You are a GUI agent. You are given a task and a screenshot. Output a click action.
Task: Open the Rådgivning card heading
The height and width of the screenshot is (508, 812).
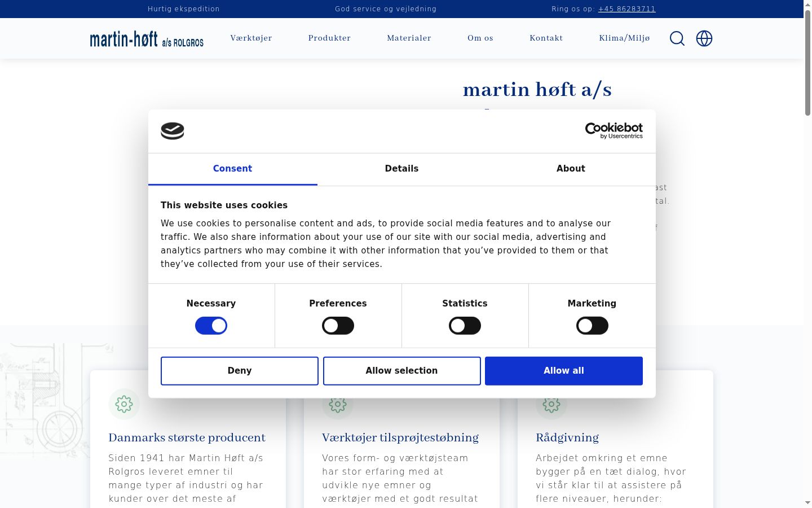(567, 437)
